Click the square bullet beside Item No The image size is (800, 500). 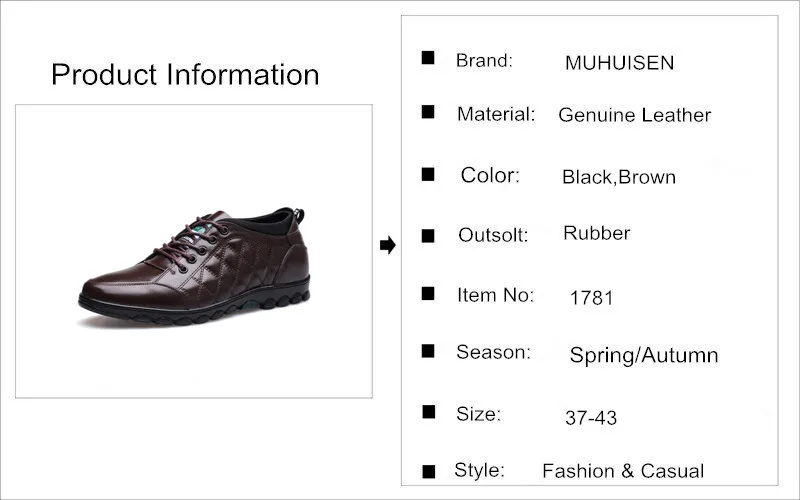pyautogui.click(x=428, y=294)
